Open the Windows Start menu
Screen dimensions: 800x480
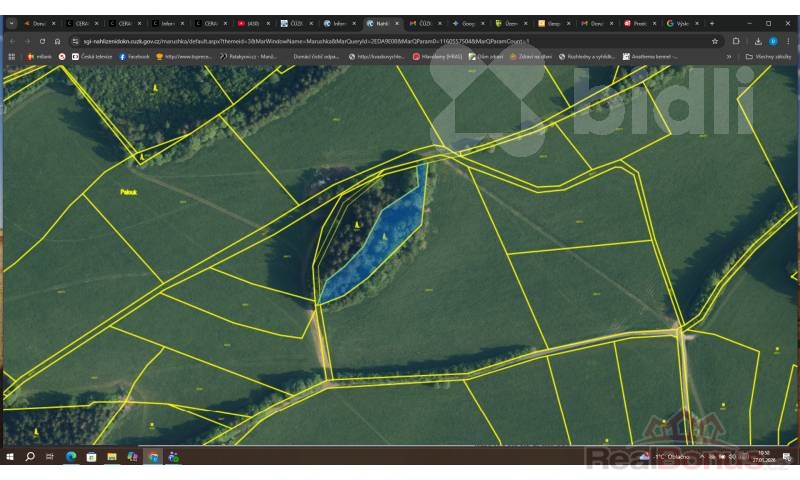(x=10, y=456)
